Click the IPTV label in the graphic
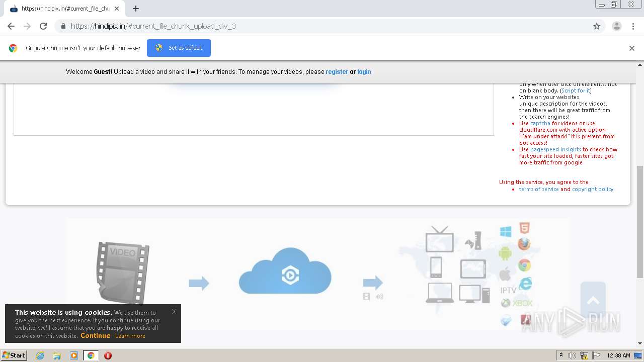 pyautogui.click(x=508, y=290)
